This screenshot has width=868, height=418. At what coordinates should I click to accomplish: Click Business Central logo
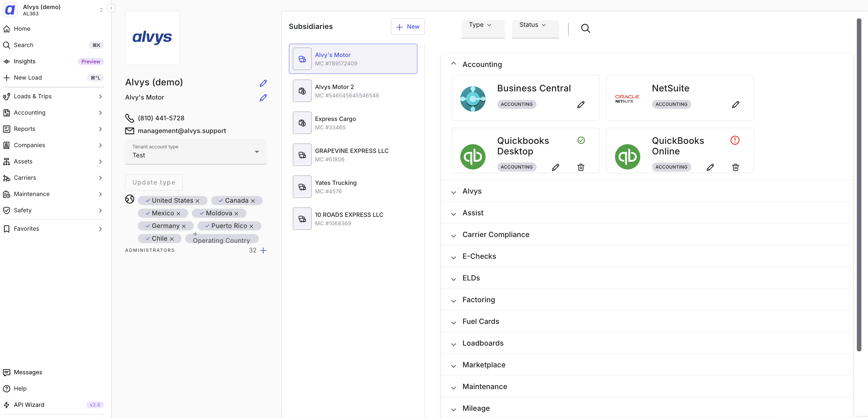[473, 99]
